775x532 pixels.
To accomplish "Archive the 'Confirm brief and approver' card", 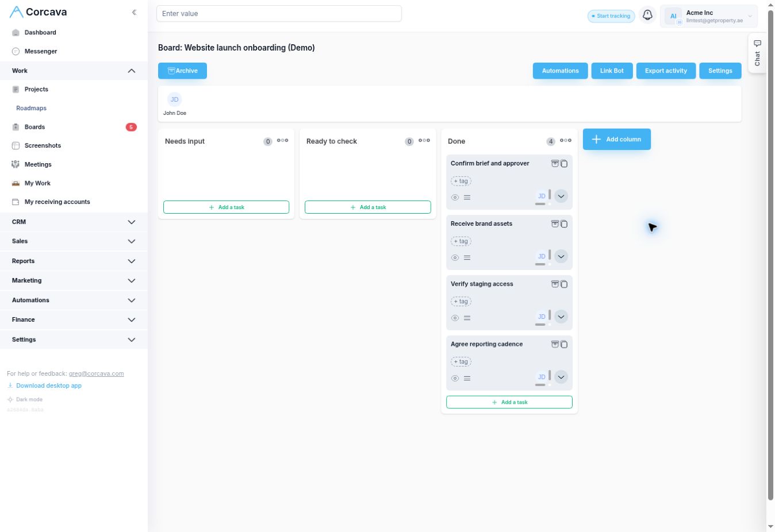I will click(x=555, y=164).
